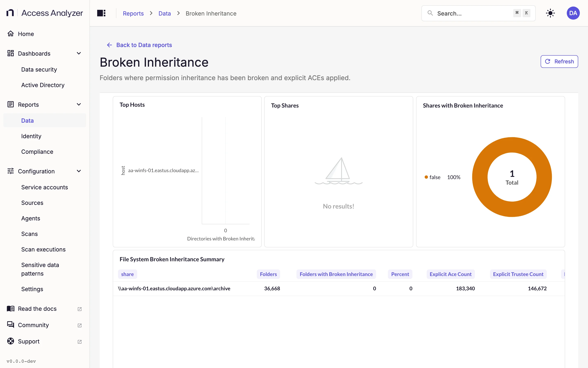Click the Access Analyzer logo icon
This screenshot has width=588, height=368.
(x=10, y=13)
